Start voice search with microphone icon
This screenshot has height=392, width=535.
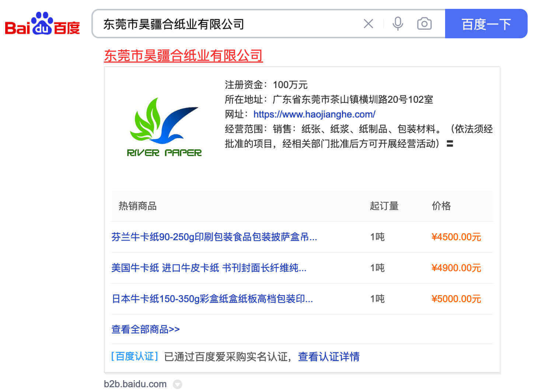(398, 24)
